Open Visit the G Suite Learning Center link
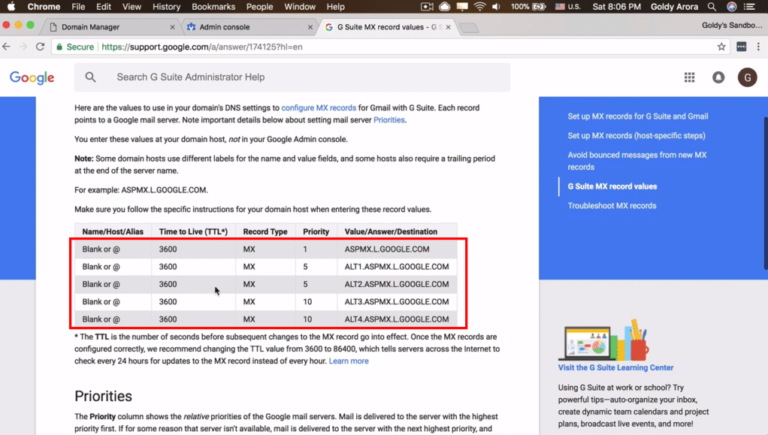The image size is (768, 435). point(616,367)
